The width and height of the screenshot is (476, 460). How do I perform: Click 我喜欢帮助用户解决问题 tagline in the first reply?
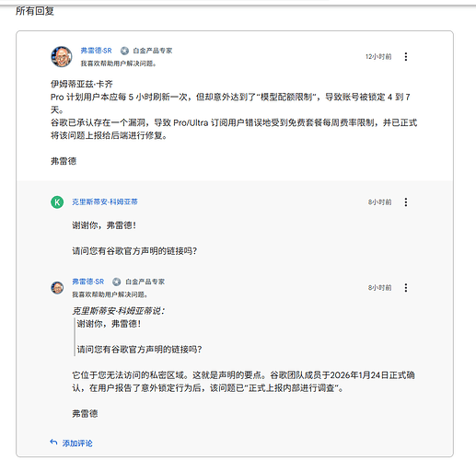click(119, 63)
